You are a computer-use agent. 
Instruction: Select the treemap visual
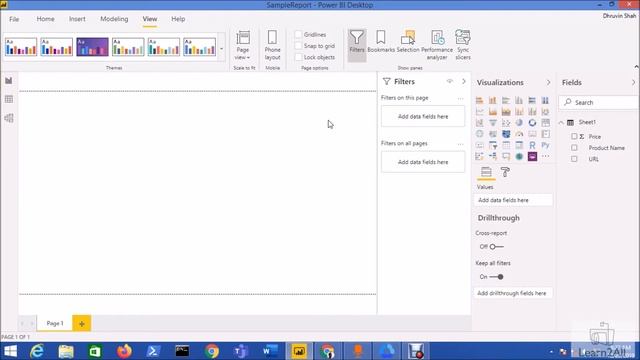(545, 122)
